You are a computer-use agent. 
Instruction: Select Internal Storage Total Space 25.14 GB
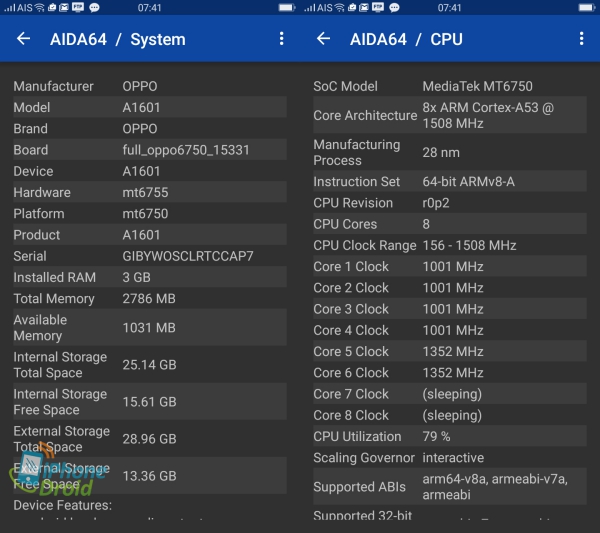[x=150, y=365]
